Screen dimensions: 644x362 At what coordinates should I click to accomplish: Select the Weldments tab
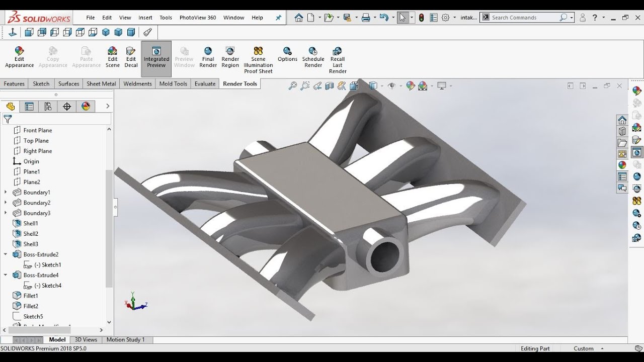(137, 84)
